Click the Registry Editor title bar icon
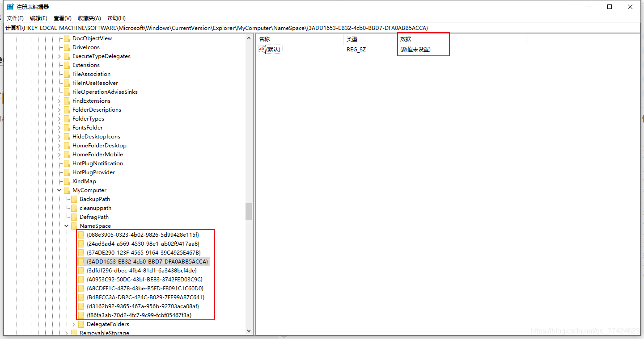This screenshot has width=644, height=339. point(10,7)
